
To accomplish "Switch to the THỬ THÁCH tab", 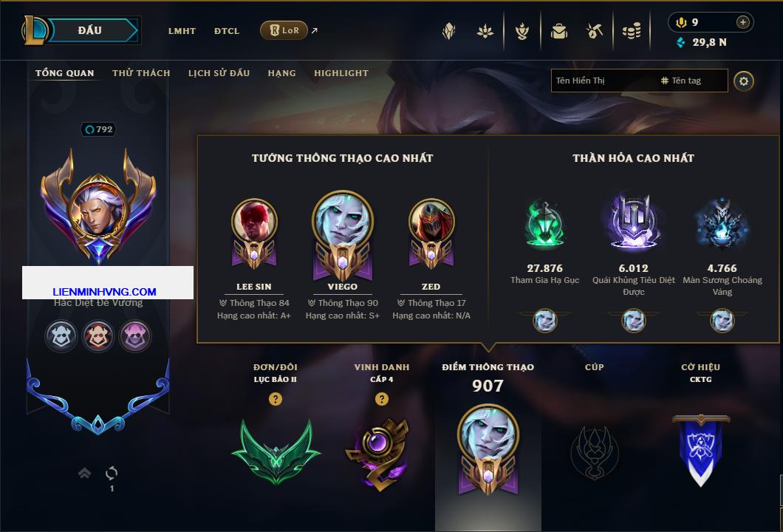I will tap(141, 73).
